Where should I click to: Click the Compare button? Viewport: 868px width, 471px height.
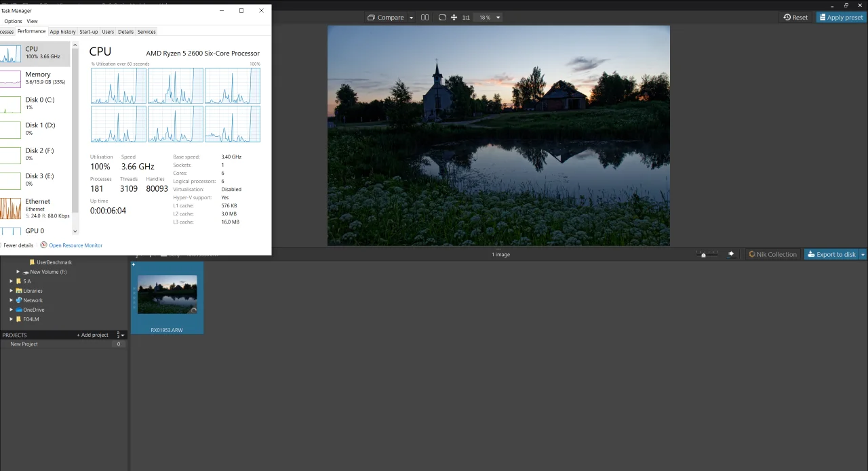[x=386, y=18]
